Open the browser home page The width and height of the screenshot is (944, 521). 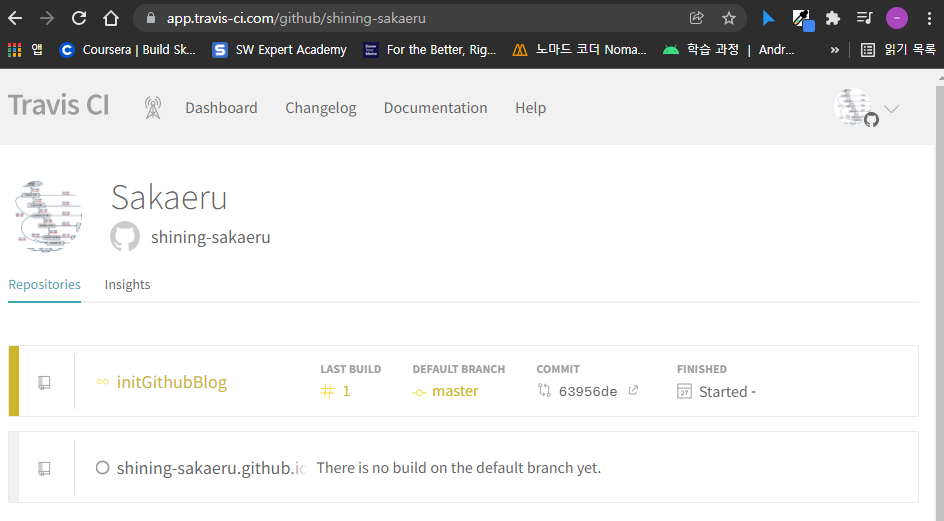[x=111, y=18]
